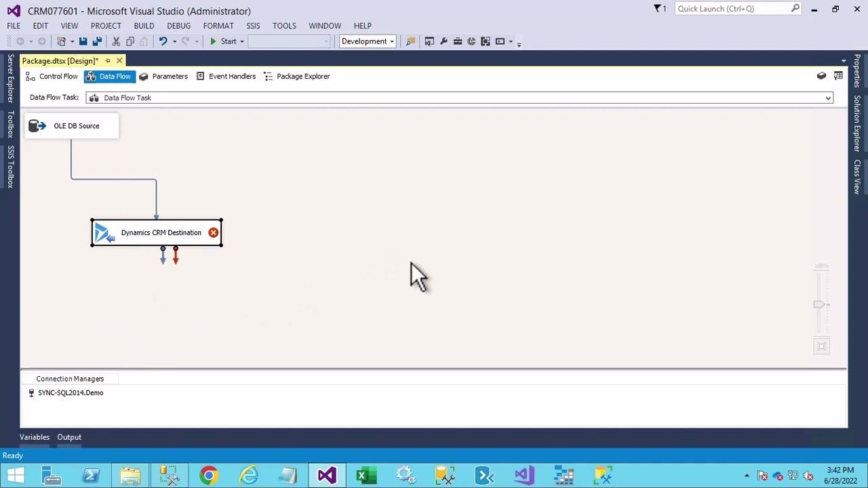
Task: Open the HELP menu
Action: tap(362, 26)
